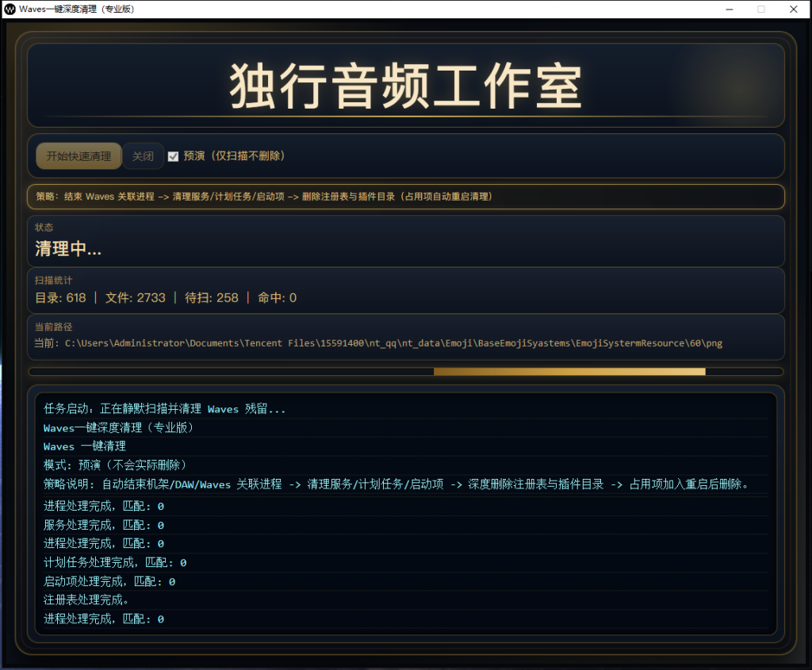Minimize the Waves cleaner window

click(x=728, y=9)
